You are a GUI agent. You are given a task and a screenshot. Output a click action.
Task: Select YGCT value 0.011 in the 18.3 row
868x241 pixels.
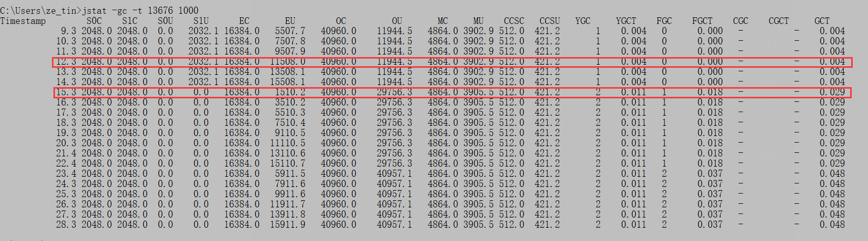(x=634, y=123)
